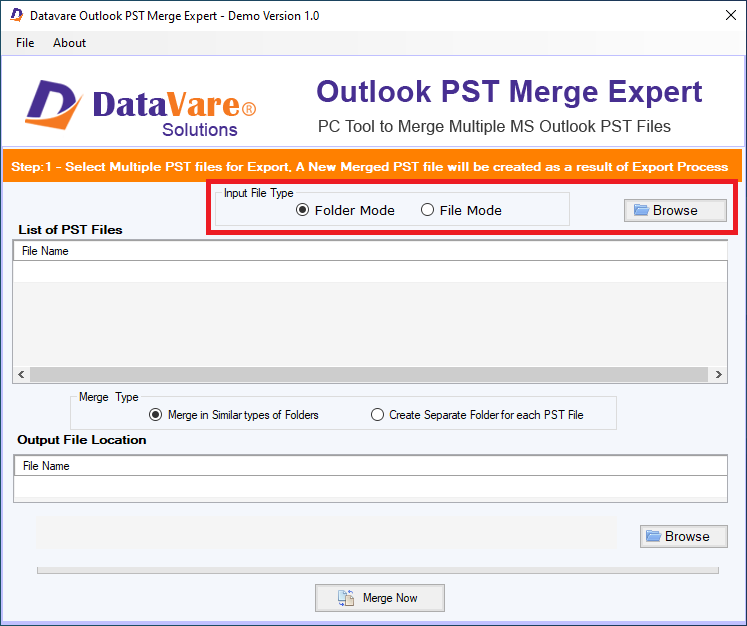This screenshot has height=626, width=747.
Task: Close the Datavare PST Merge Expert window
Action: [730, 15]
